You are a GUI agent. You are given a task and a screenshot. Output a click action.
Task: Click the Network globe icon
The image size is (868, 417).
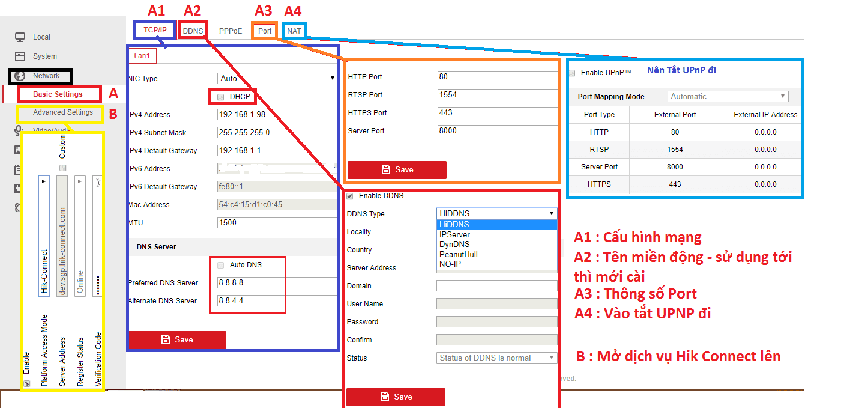(x=20, y=76)
